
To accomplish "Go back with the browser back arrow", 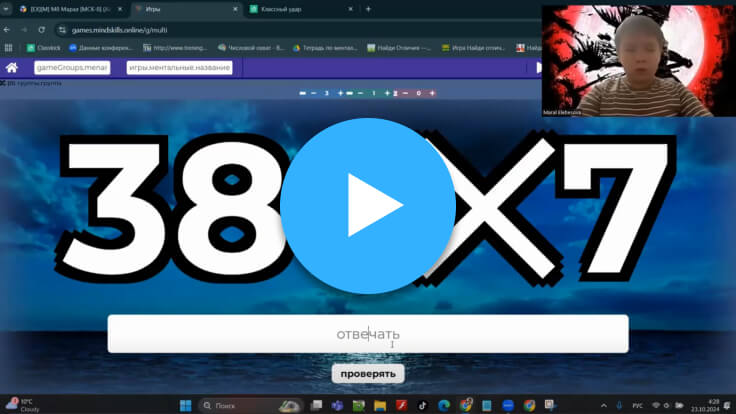I will 9,30.
